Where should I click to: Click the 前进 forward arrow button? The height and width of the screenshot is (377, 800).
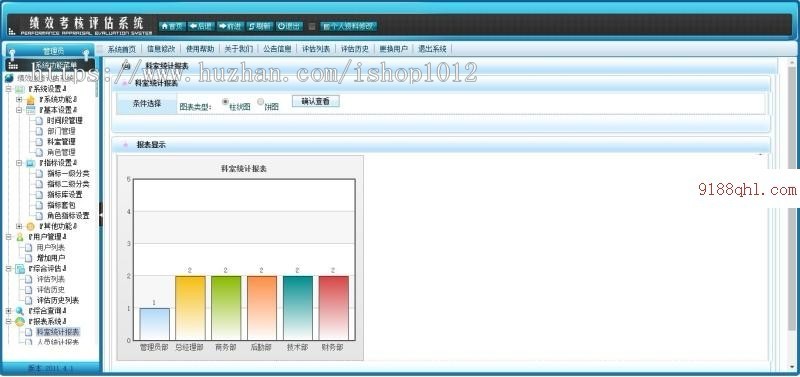click(230, 26)
